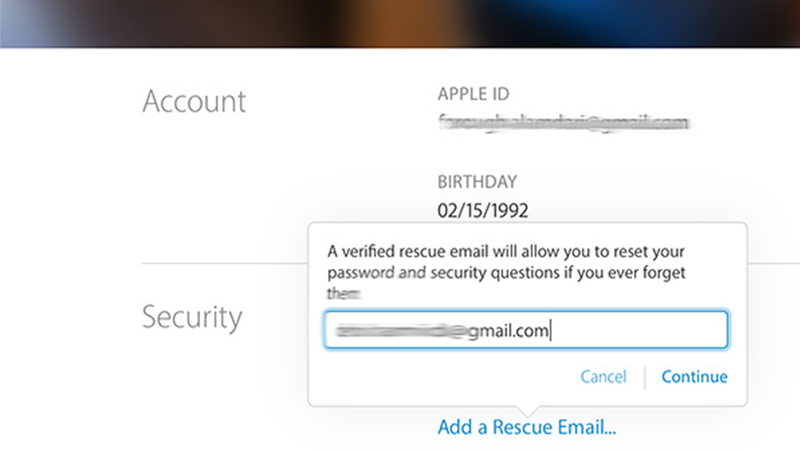
Task: Select the birthday date 02/15/1992
Action: (483, 211)
